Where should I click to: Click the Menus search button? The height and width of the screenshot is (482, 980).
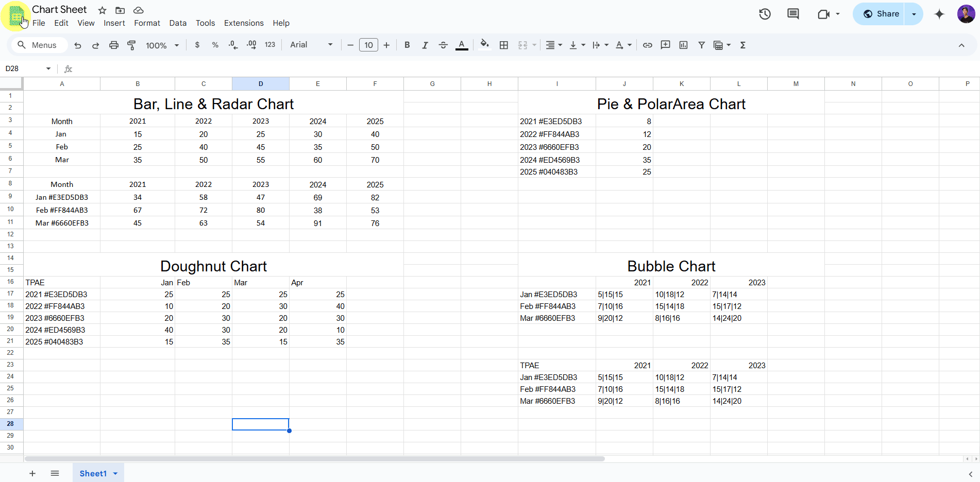37,45
